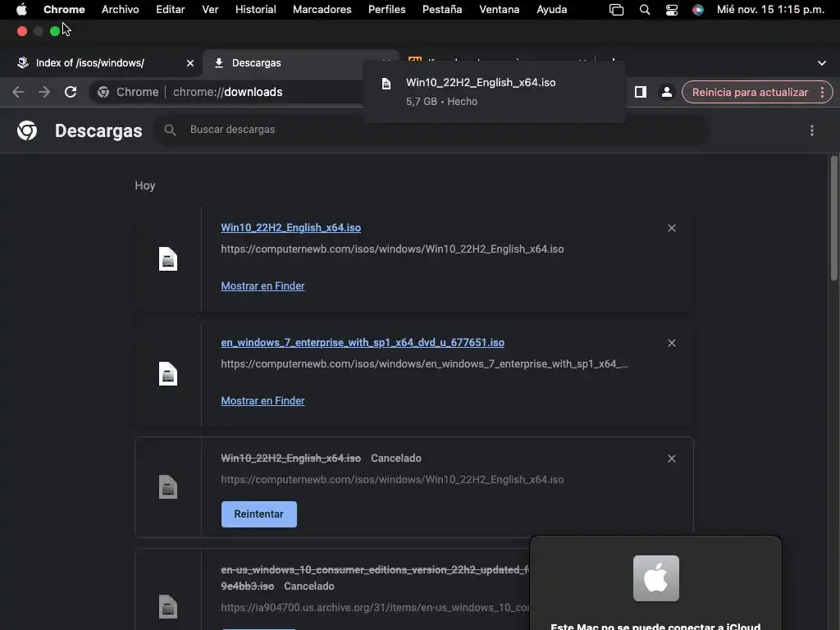Click file icon in the download bubble
Viewport: 840px width, 630px height.
point(386,84)
